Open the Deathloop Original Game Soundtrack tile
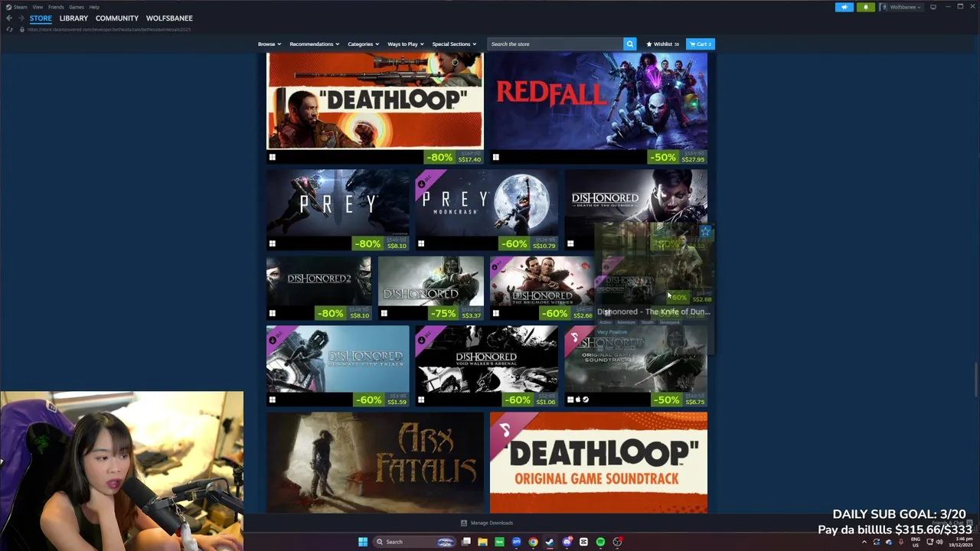The image size is (980, 551). pyautogui.click(x=599, y=462)
